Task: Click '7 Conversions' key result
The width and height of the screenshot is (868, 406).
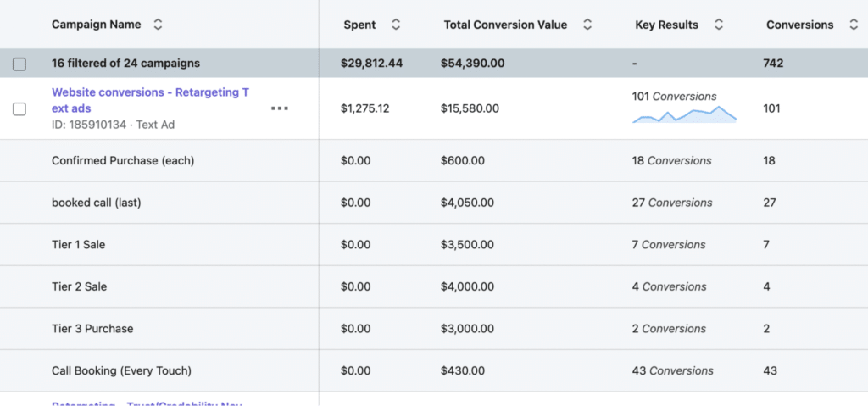Action: 669,244
